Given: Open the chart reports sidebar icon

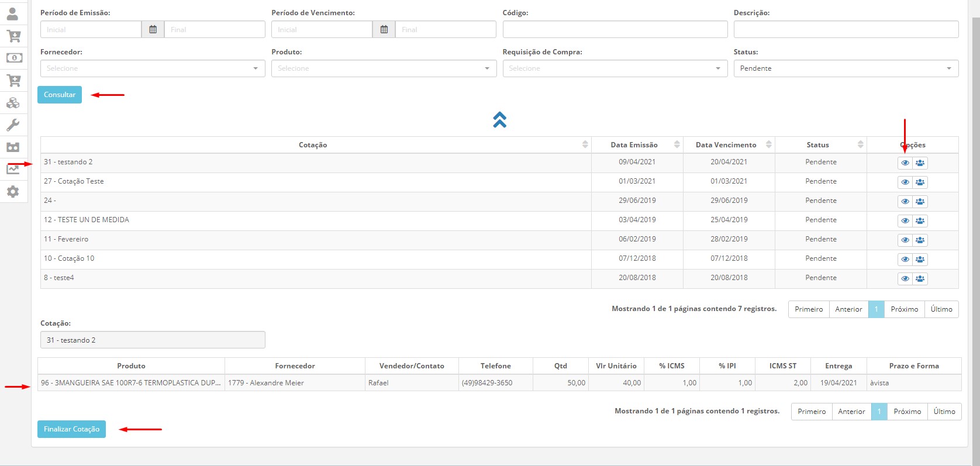Looking at the screenshot, I should click(x=13, y=169).
